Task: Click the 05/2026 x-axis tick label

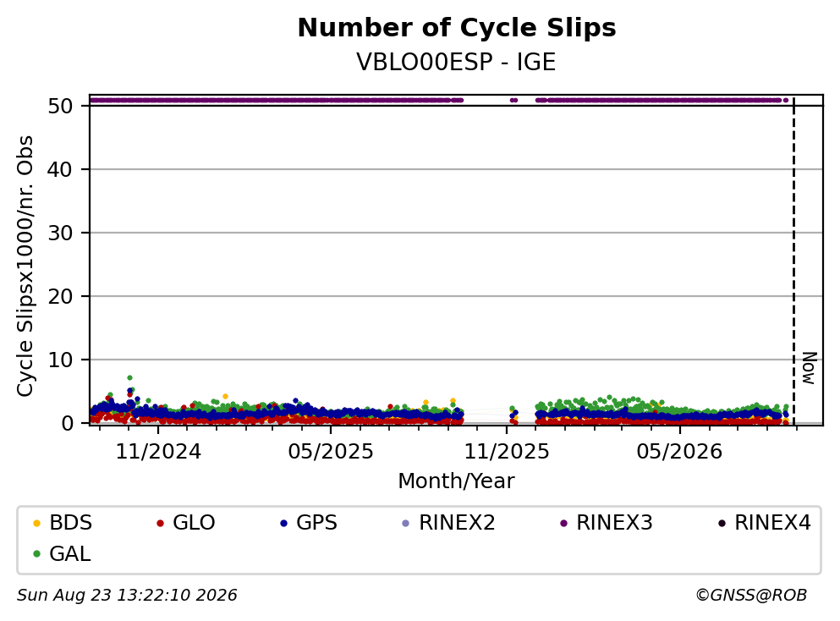Action: [x=679, y=452]
